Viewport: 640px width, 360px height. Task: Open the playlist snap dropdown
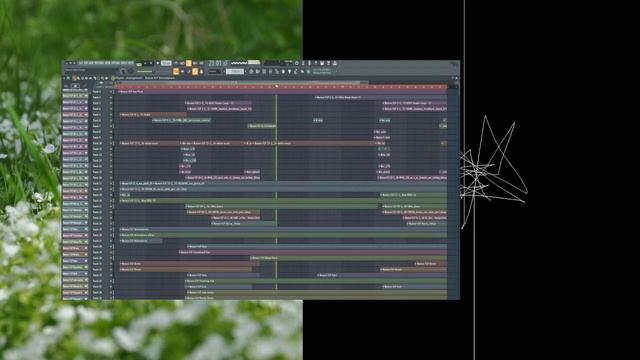(214, 71)
